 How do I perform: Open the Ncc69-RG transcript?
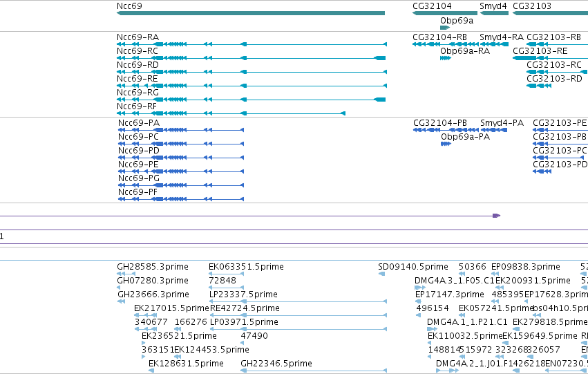click(251, 100)
